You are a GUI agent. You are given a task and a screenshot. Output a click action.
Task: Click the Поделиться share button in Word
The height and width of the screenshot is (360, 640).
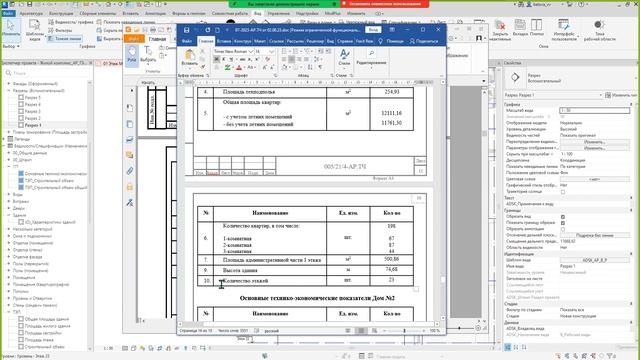[424, 41]
